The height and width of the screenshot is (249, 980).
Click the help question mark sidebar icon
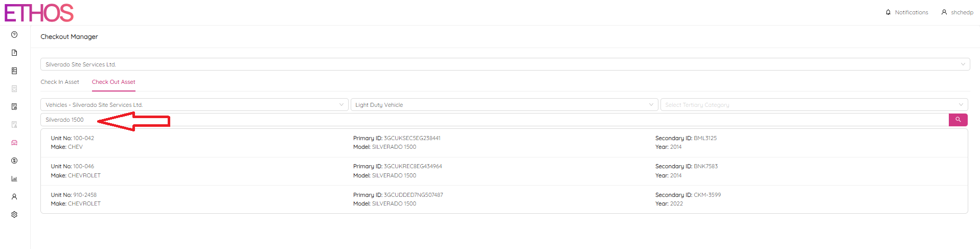(14, 35)
